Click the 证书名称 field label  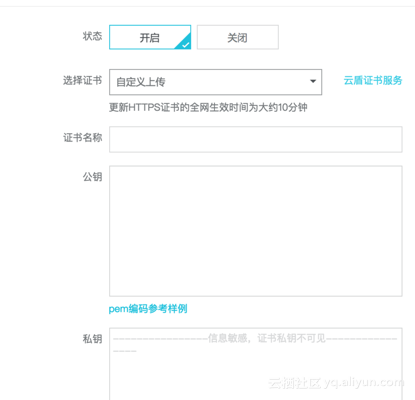point(83,138)
